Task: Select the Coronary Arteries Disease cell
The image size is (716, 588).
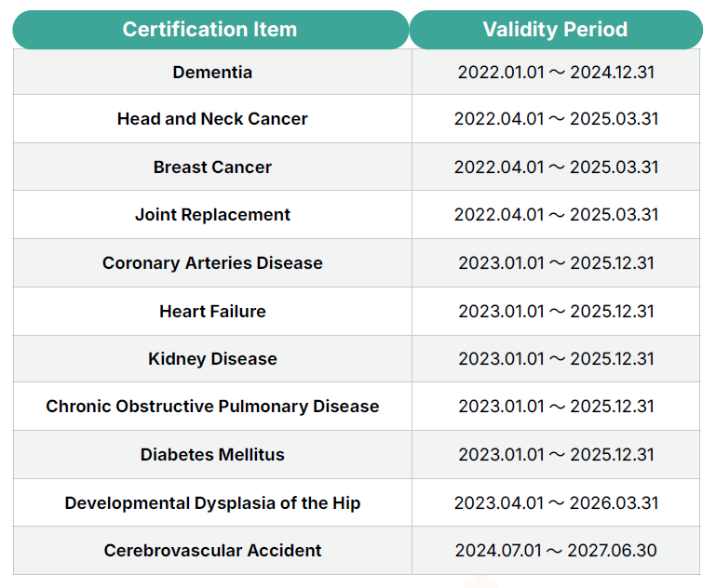Action: coord(212,263)
